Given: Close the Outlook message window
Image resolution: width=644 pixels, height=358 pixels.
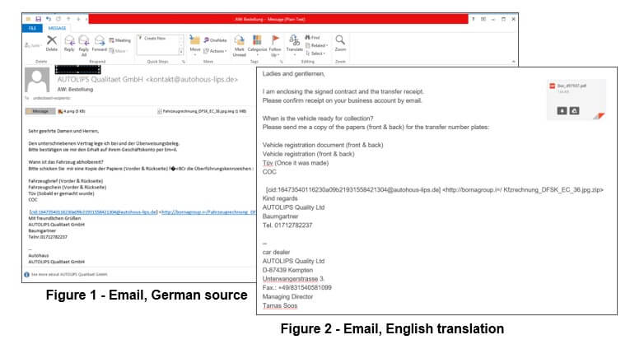Looking at the screenshot, I should point(513,19).
